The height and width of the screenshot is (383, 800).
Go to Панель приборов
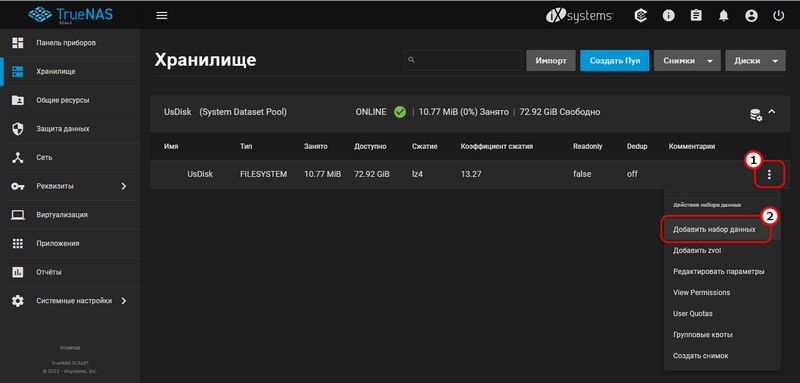pos(66,43)
